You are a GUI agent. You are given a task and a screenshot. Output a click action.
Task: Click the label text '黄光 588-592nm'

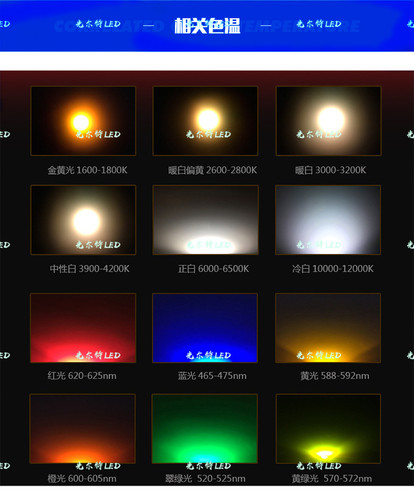click(335, 376)
